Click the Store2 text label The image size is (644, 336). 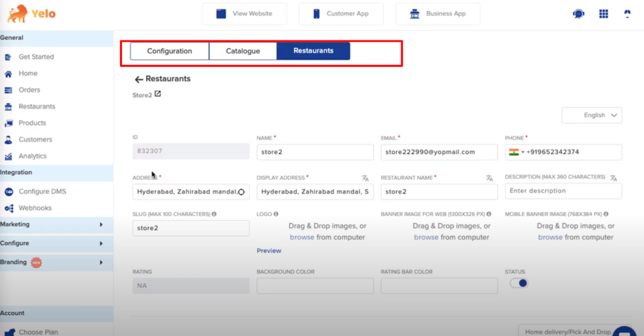coord(142,95)
